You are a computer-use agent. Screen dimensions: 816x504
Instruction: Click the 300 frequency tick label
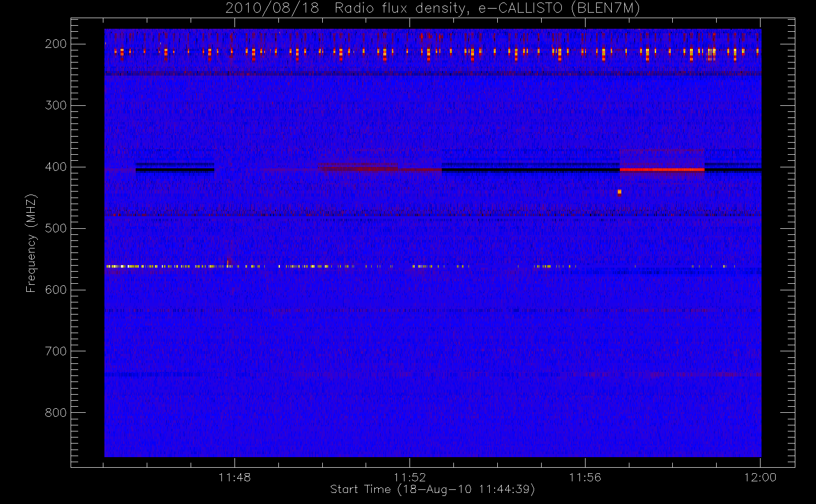coord(55,105)
